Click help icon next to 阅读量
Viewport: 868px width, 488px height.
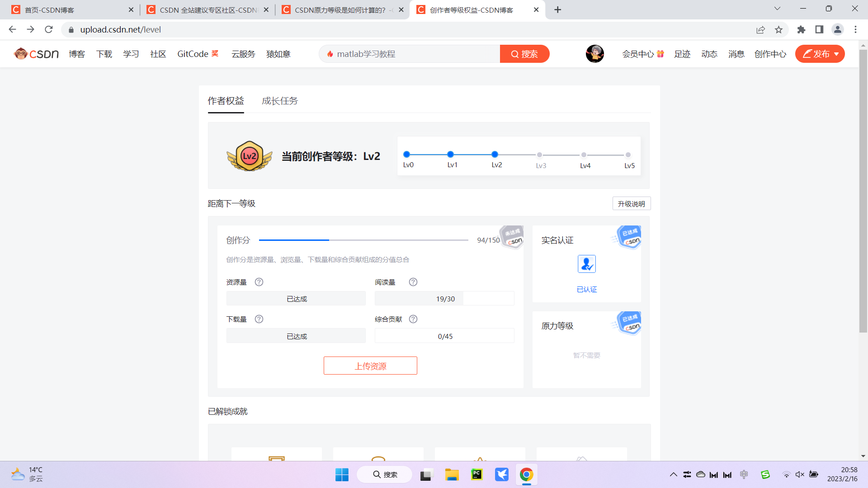(x=413, y=282)
